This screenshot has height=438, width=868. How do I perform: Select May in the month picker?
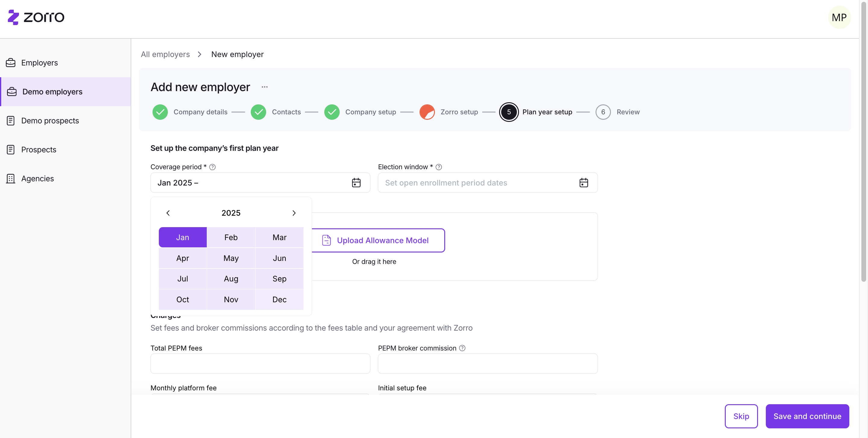point(231,258)
